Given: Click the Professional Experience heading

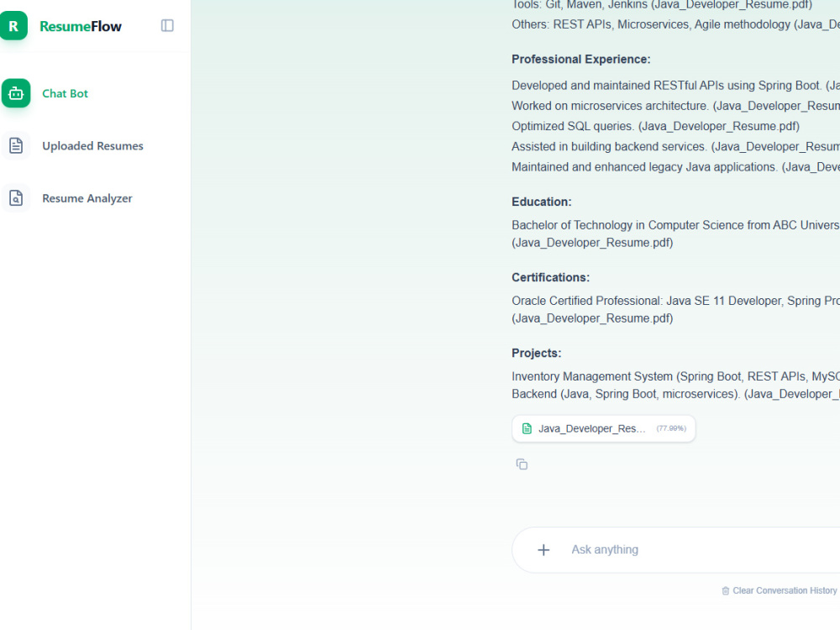Looking at the screenshot, I should tap(580, 60).
